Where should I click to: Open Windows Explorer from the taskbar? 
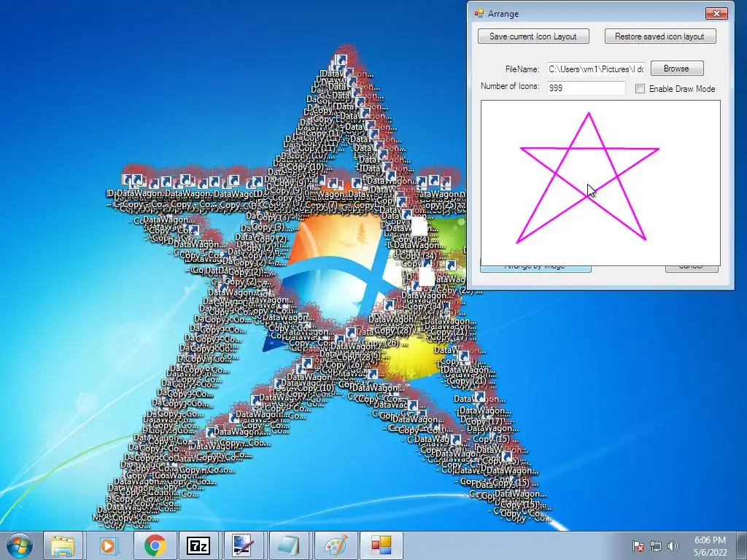click(x=63, y=545)
